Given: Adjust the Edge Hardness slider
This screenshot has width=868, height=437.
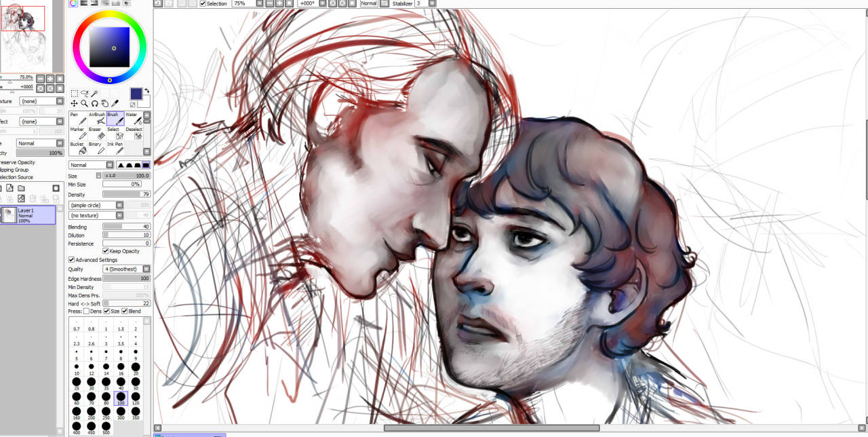Looking at the screenshot, I should click(127, 278).
